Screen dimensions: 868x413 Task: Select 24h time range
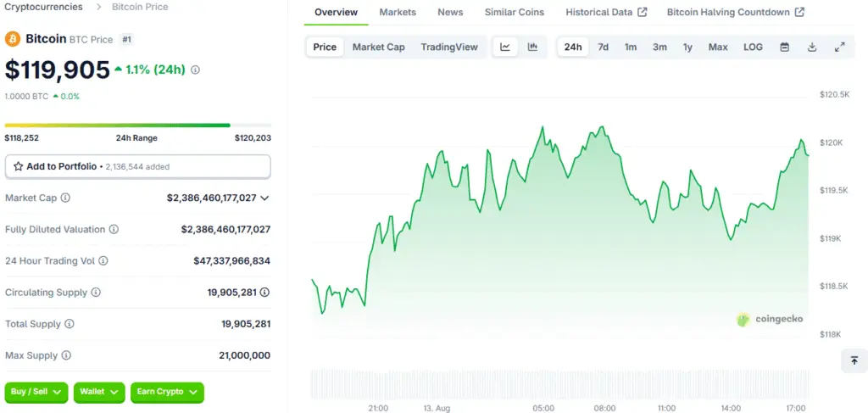click(573, 47)
